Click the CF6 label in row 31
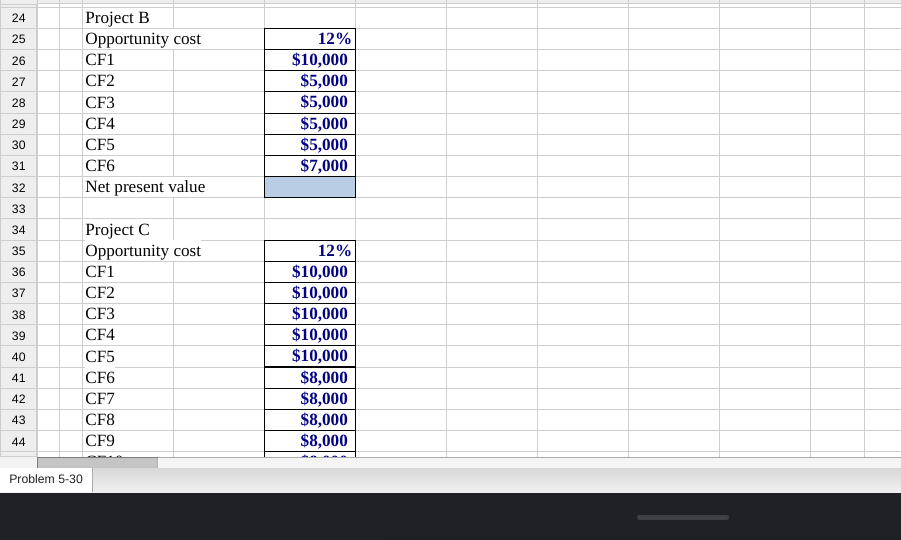The image size is (901, 540). (x=100, y=166)
